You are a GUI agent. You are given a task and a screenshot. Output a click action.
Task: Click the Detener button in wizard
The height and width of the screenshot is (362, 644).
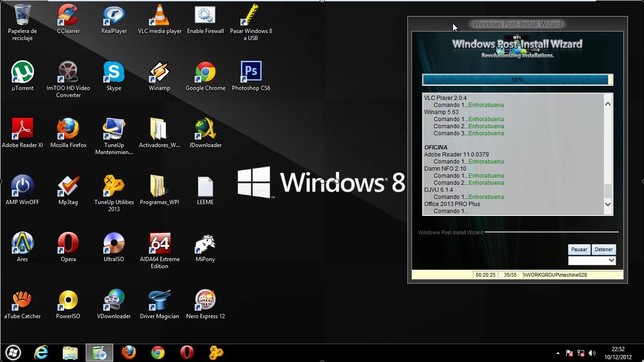click(x=604, y=249)
